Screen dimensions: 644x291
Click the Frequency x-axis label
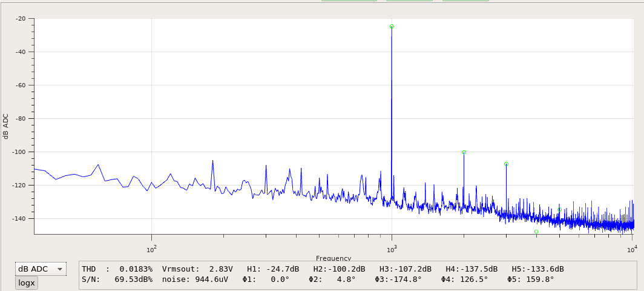point(333,258)
